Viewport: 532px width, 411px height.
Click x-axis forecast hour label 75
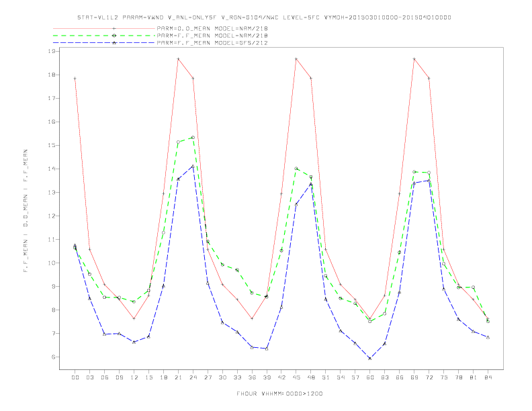tap(444, 377)
